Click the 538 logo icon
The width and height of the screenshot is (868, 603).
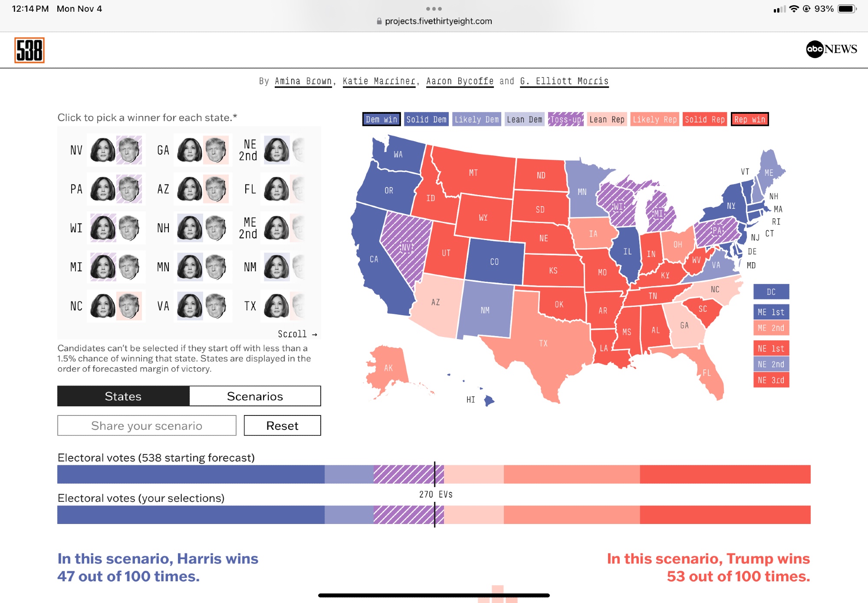[30, 50]
